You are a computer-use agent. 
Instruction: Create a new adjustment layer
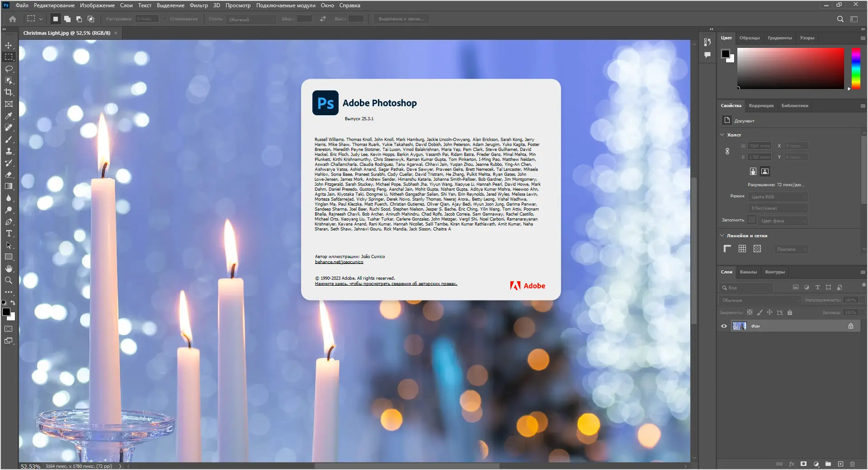coord(816,464)
